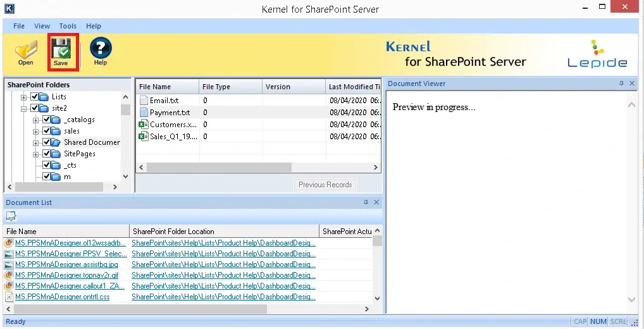Click the image icon beside MS.PPSMnADesigner.assistbg.jpg
The image size is (644, 329).
pos(9,264)
